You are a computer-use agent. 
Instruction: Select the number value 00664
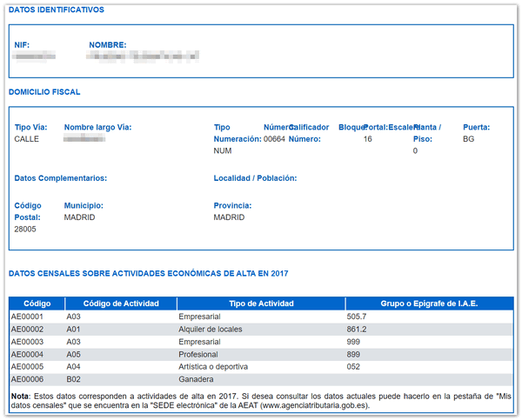coord(274,139)
